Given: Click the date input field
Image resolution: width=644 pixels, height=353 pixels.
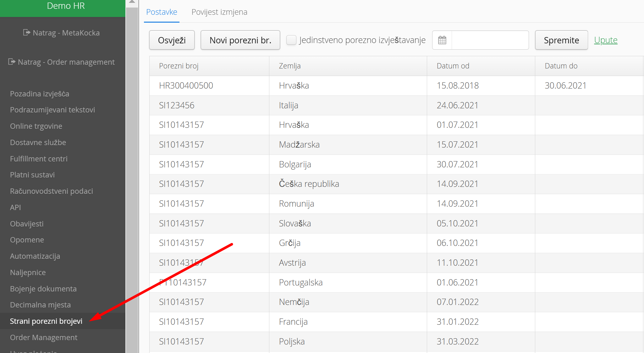Looking at the screenshot, I should [490, 40].
